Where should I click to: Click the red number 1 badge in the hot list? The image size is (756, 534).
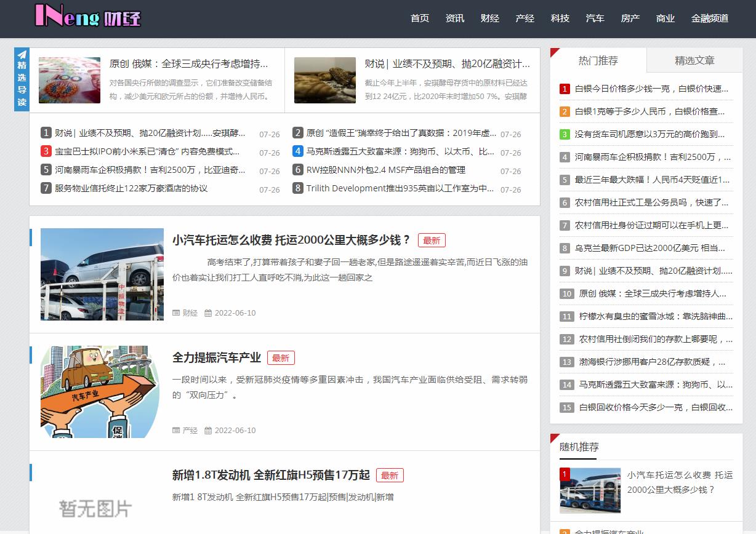point(565,89)
